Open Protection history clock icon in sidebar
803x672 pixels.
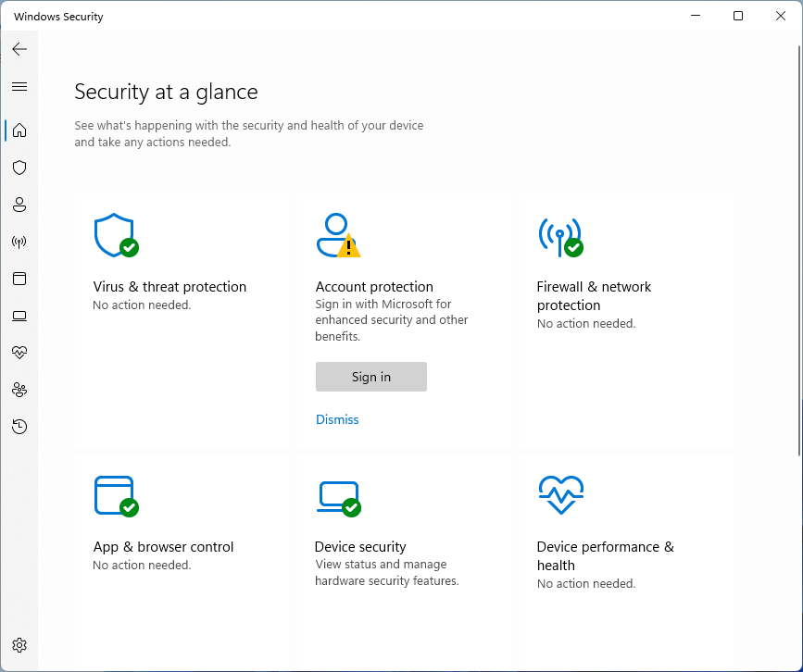(19, 427)
